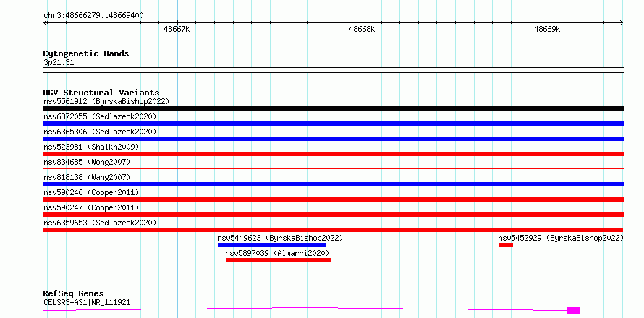
Task: Click nsv818138 (Wang2007) label
Action: [87, 177]
